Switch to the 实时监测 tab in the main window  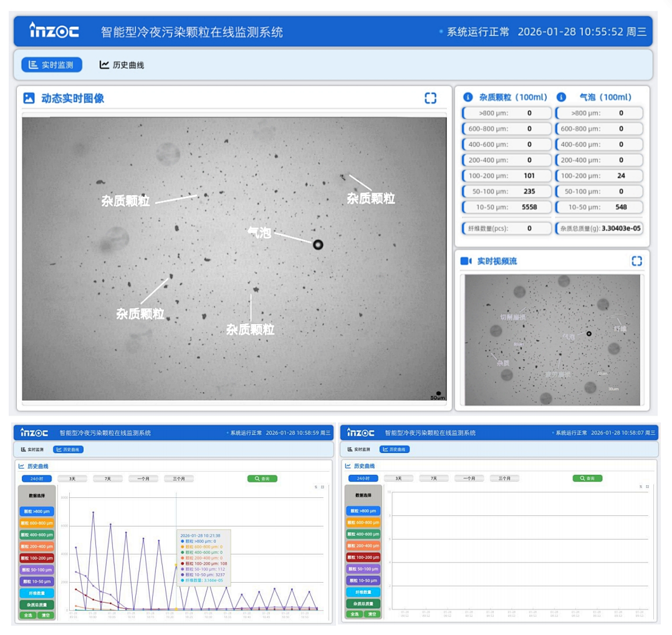(x=52, y=65)
